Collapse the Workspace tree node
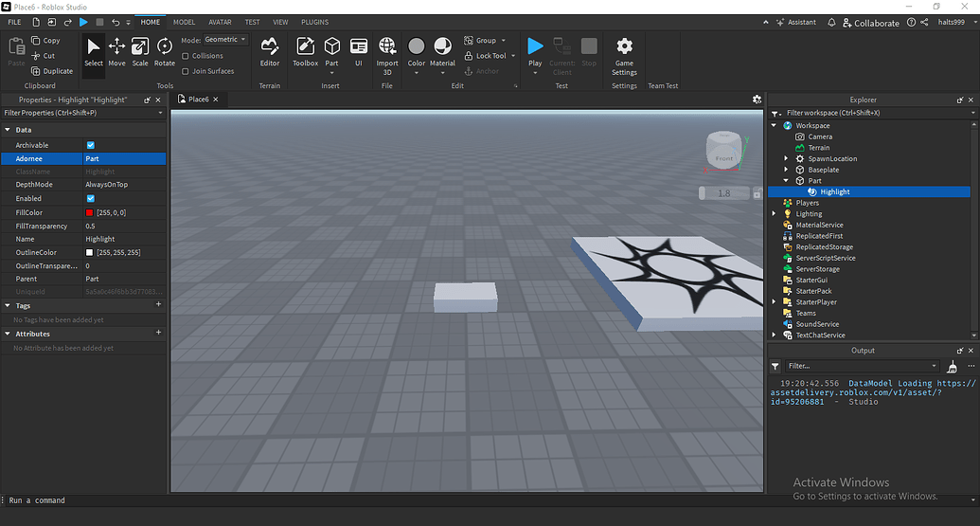The height and width of the screenshot is (526, 980). coord(774,126)
